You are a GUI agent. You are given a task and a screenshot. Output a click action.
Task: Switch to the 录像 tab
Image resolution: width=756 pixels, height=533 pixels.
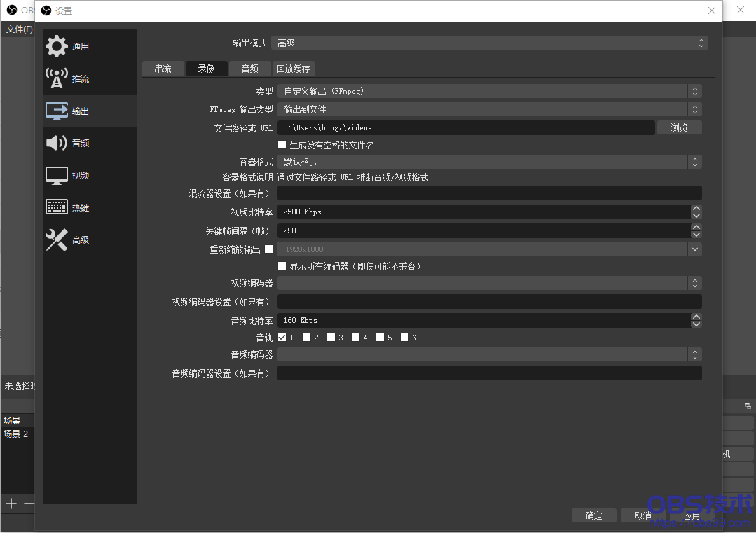tap(207, 69)
